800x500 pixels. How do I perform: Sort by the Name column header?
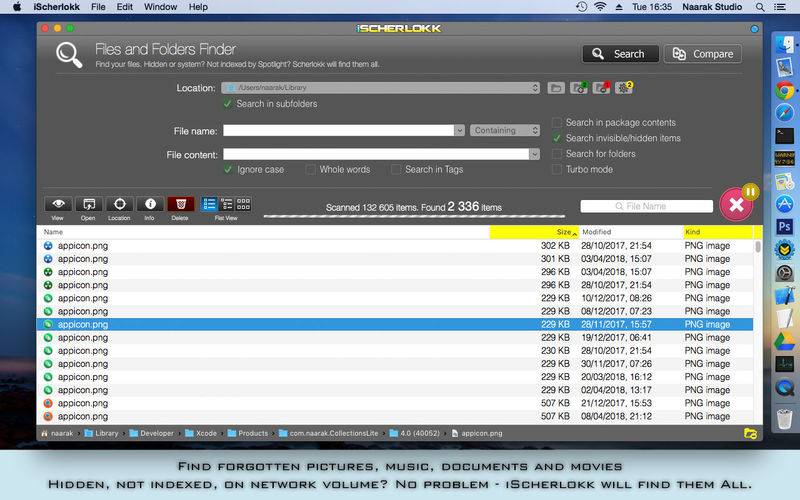[263, 232]
